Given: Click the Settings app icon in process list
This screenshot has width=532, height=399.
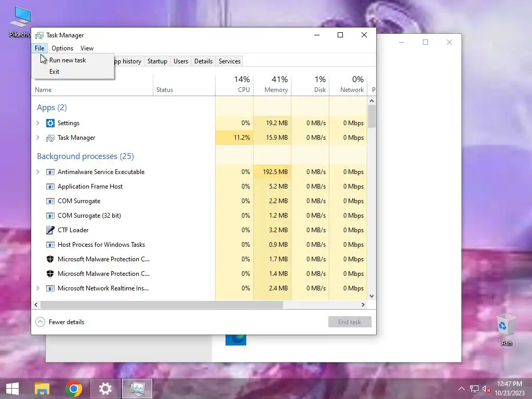Looking at the screenshot, I should click(50, 123).
